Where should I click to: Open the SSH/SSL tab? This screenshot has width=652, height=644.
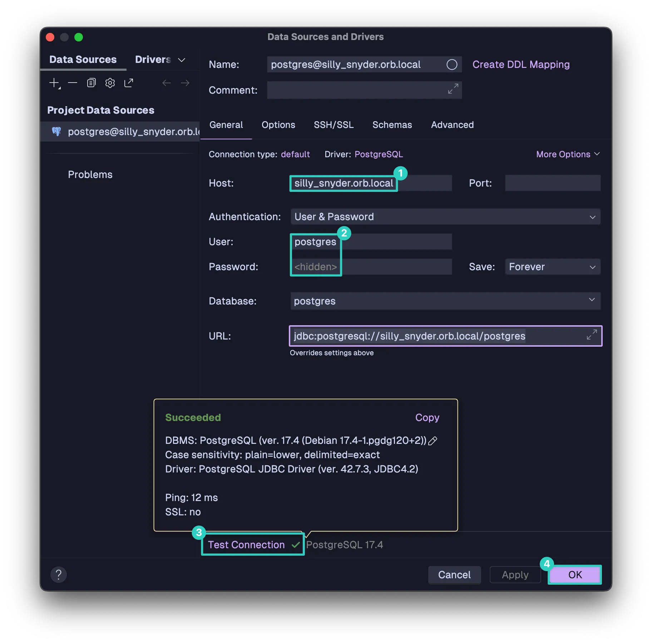334,125
